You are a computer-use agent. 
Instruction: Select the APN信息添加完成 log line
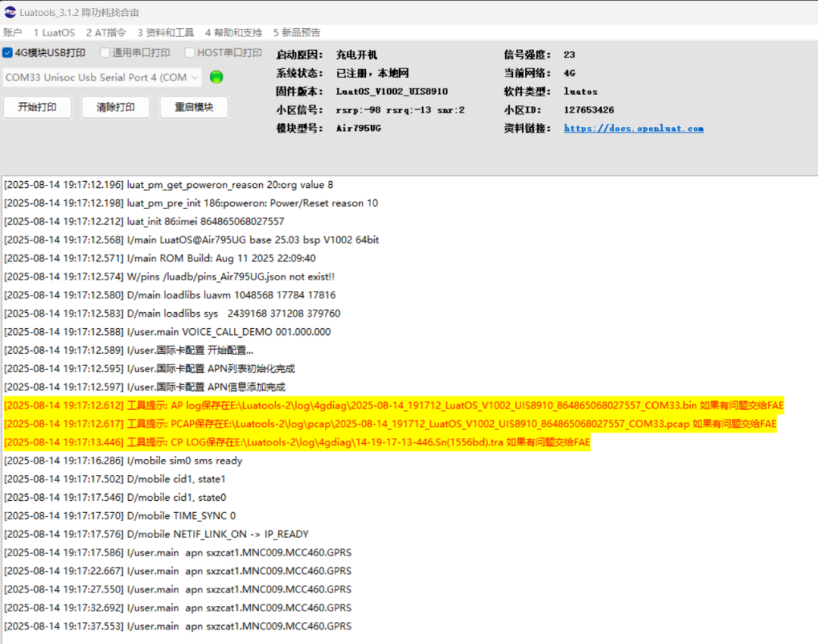point(145,387)
